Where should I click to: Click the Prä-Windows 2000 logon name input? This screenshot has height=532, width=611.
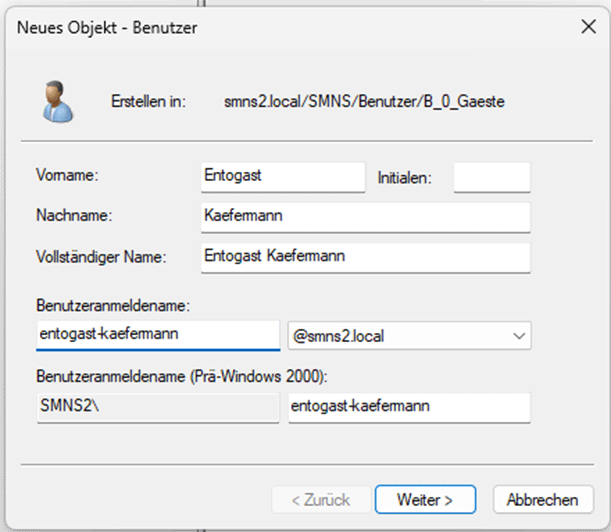click(409, 407)
